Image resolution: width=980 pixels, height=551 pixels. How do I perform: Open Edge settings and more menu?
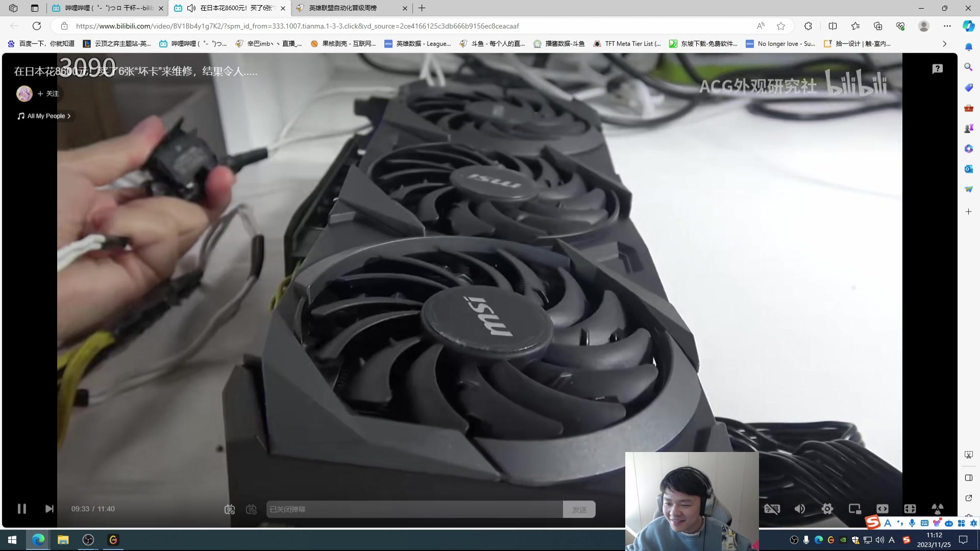(947, 26)
